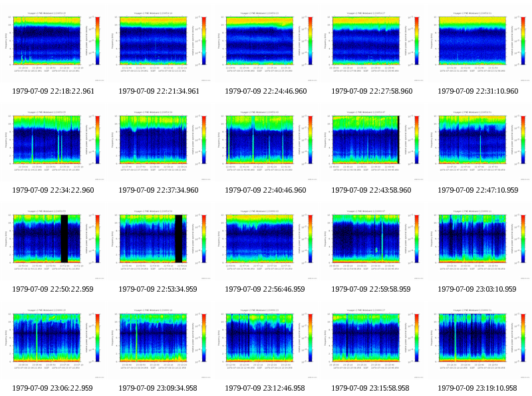Click the caption '1979-07-09 22:34:22.960'
Viewport: 532px width, 396px height.
point(53,190)
